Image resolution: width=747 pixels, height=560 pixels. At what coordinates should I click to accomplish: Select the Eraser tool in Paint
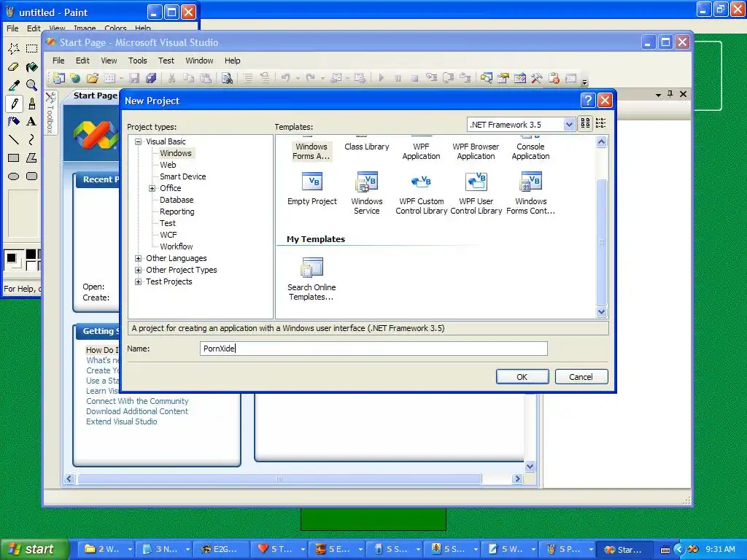click(14, 66)
